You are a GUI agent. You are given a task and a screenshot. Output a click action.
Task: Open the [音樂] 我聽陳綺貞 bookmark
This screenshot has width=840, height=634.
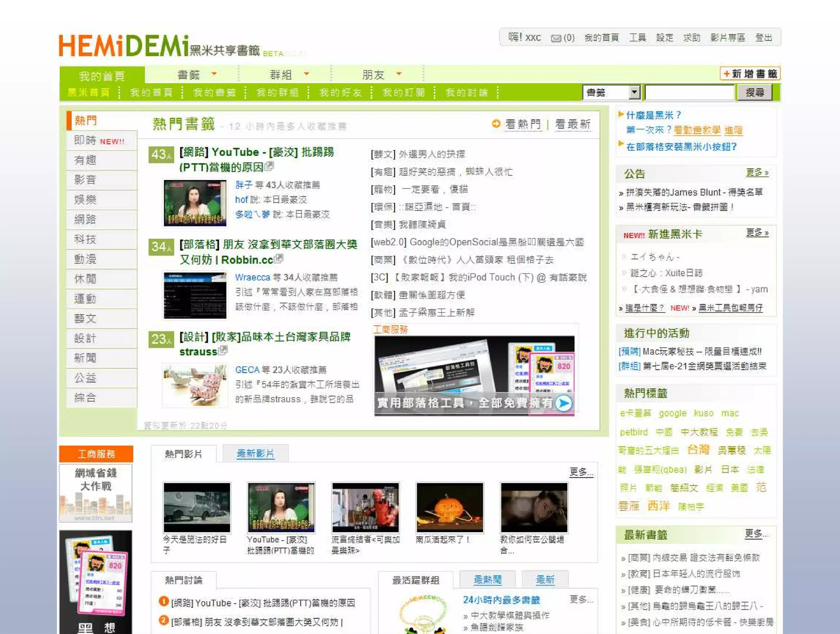408,225
